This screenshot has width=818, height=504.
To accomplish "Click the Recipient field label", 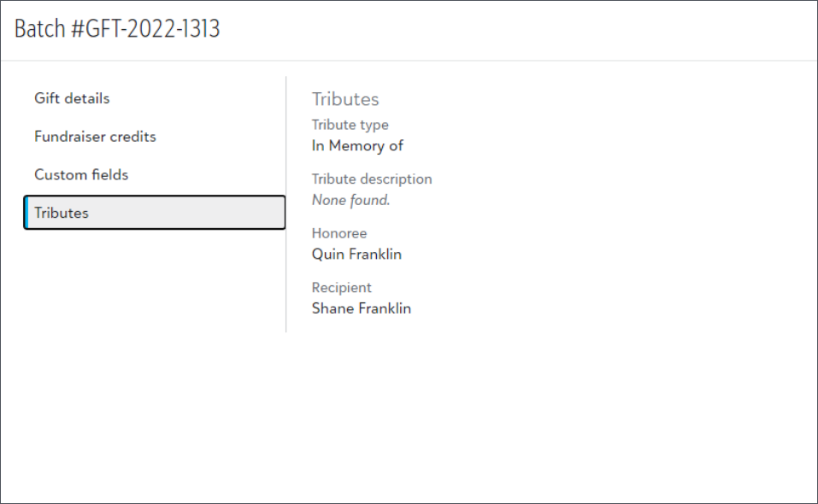I will (x=342, y=288).
